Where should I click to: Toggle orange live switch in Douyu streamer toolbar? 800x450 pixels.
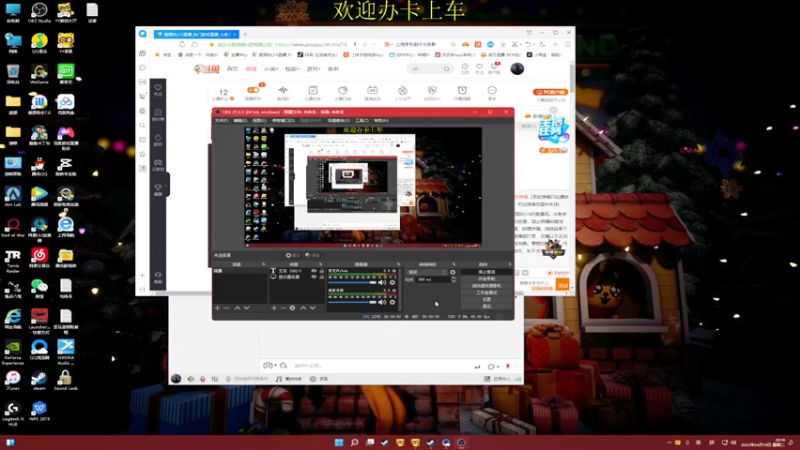pyautogui.click(x=253, y=90)
